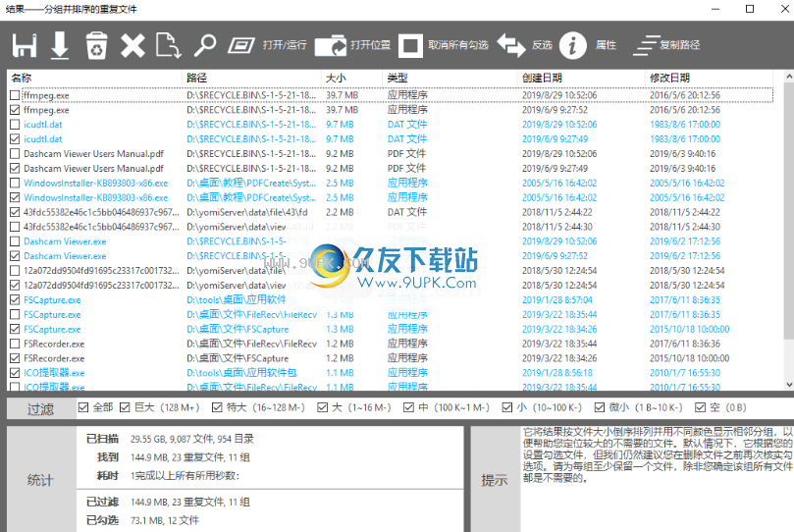Viewport: 794px width, 532px height.
Task: Maximize the results window
Action: pos(750,9)
